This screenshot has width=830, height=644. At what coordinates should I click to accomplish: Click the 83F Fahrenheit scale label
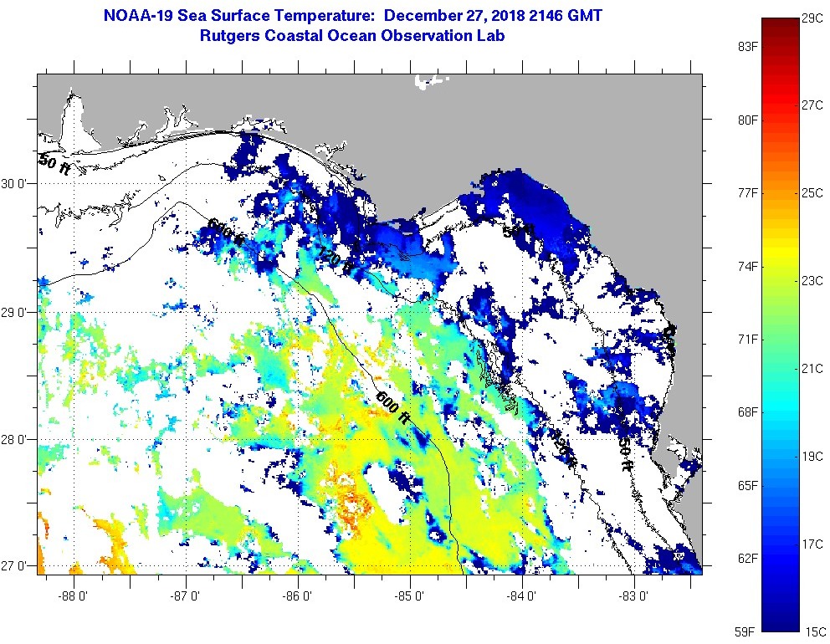pyautogui.click(x=747, y=47)
